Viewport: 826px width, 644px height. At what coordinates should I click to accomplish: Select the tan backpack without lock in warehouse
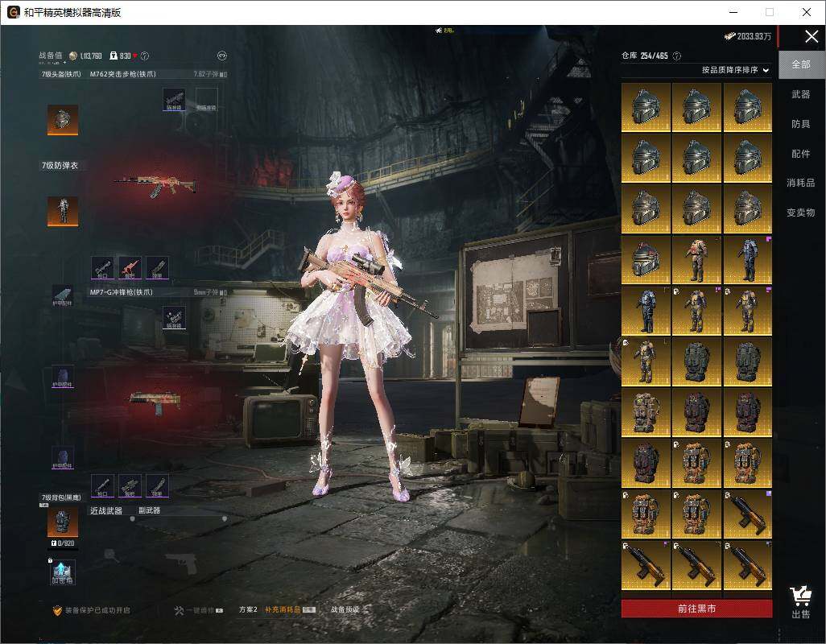[x=646, y=412]
